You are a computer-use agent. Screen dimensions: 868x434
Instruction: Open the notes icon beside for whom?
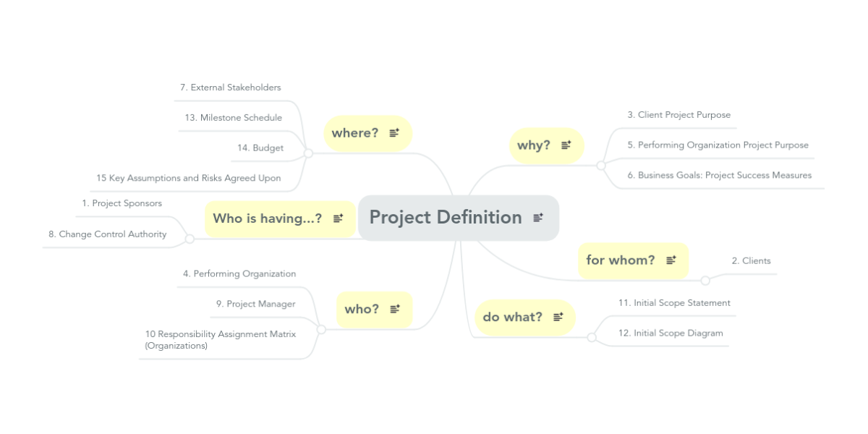[x=671, y=260]
